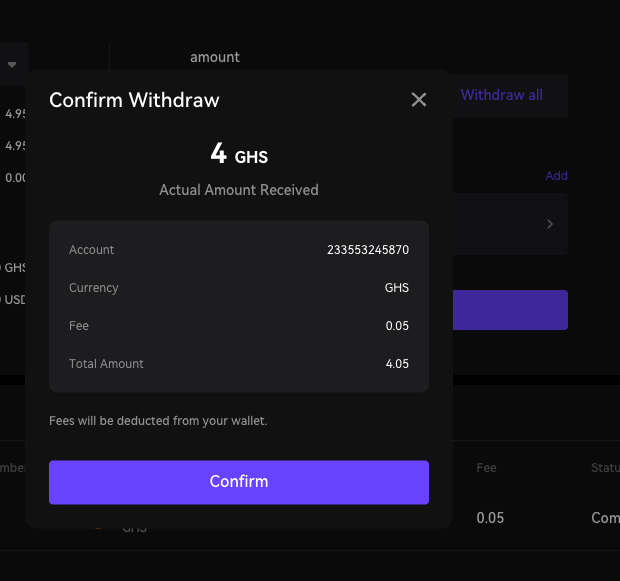The height and width of the screenshot is (581, 620).
Task: Click the amount field label above dialog
Action: click(215, 57)
